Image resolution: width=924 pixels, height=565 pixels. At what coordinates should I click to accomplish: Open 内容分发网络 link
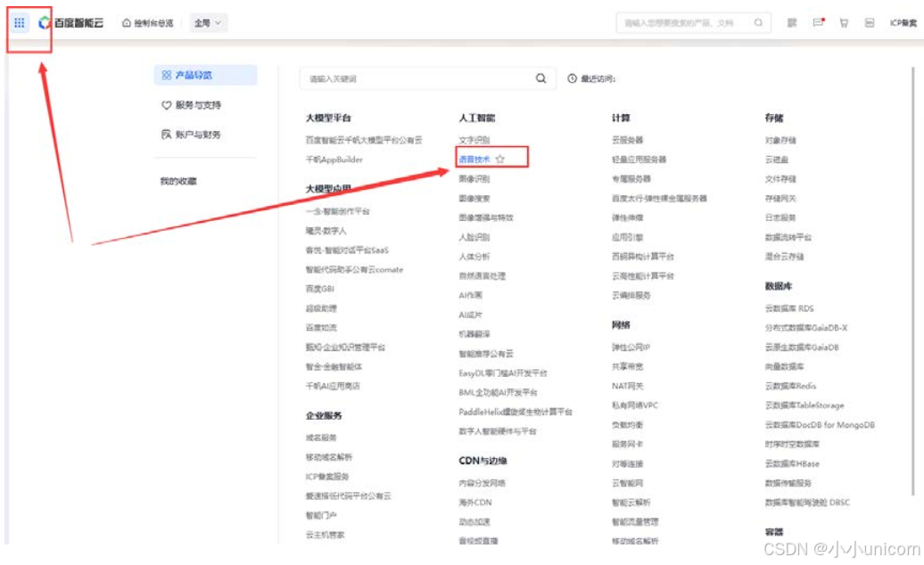pyautogui.click(x=482, y=483)
